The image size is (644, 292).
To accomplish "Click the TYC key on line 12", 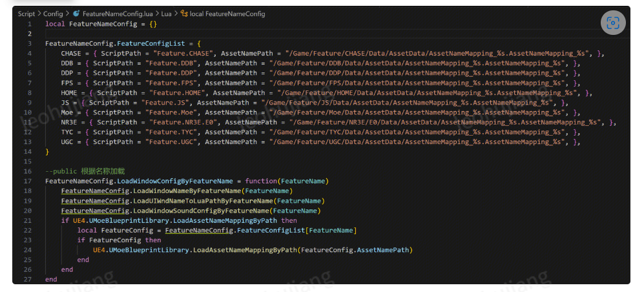I will click(x=67, y=132).
